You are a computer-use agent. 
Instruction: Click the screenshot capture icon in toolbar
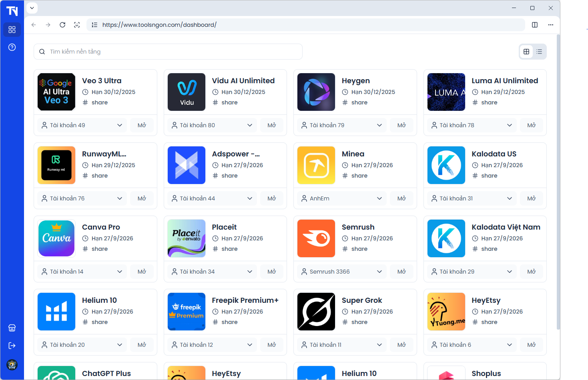77,25
